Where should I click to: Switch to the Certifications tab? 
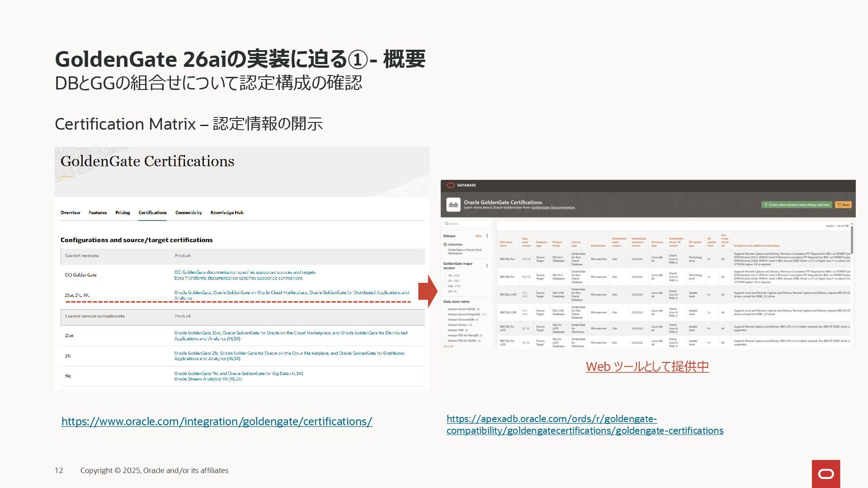tap(152, 213)
